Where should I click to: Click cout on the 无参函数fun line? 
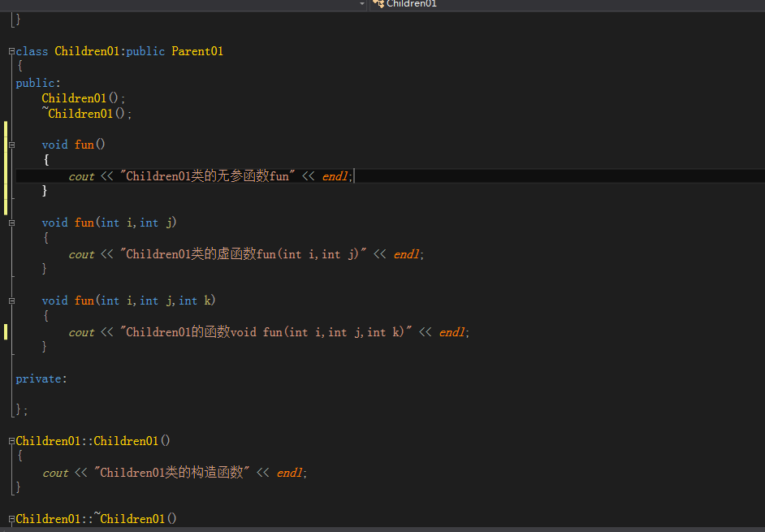tap(81, 177)
